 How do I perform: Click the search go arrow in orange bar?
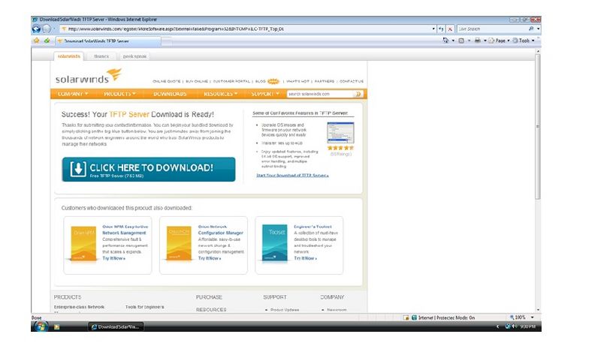[x=358, y=94]
